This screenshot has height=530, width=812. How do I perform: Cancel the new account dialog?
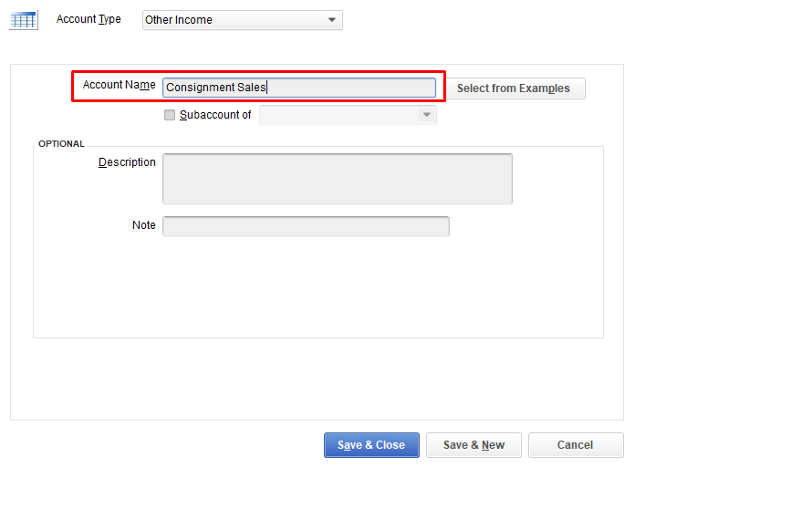click(x=576, y=445)
